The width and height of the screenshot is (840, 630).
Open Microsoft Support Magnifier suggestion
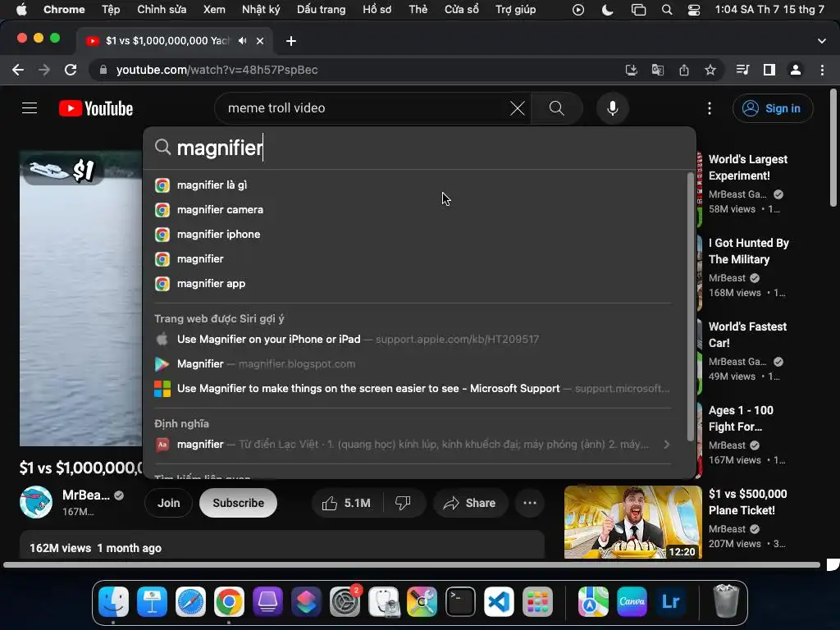click(x=413, y=388)
